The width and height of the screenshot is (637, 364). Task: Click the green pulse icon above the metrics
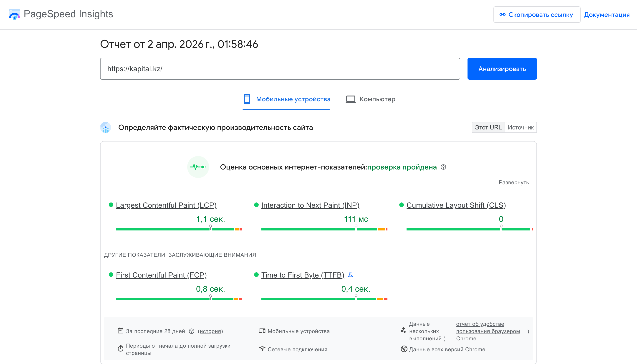point(198,167)
